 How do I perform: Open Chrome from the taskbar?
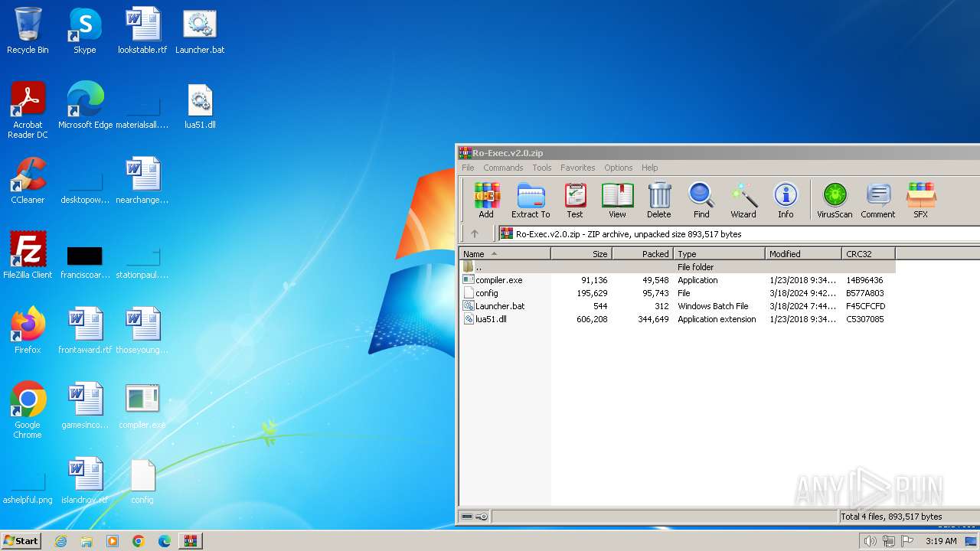[138, 541]
